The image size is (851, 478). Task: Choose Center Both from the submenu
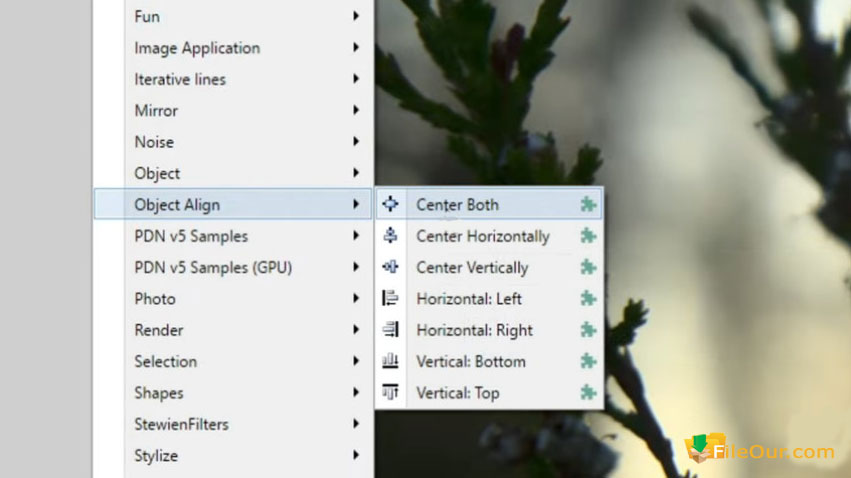pyautogui.click(x=489, y=204)
